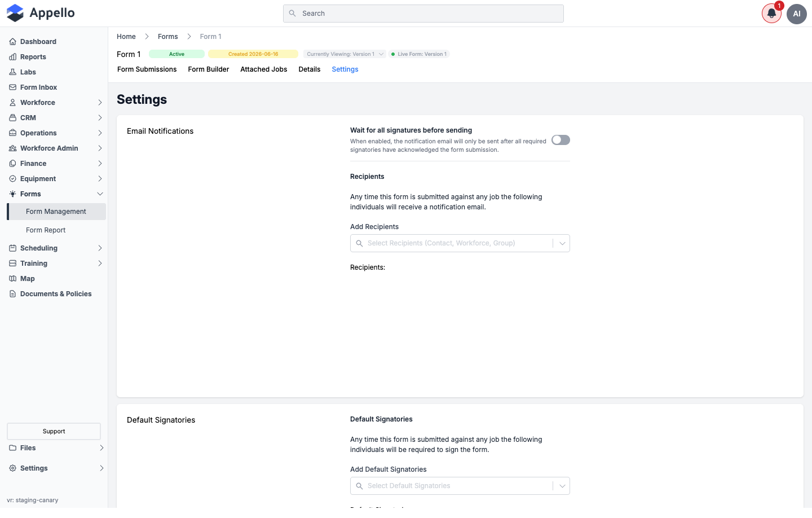Expand the Workforce menu chevron
Screen dimensions: 812x518
click(100, 103)
